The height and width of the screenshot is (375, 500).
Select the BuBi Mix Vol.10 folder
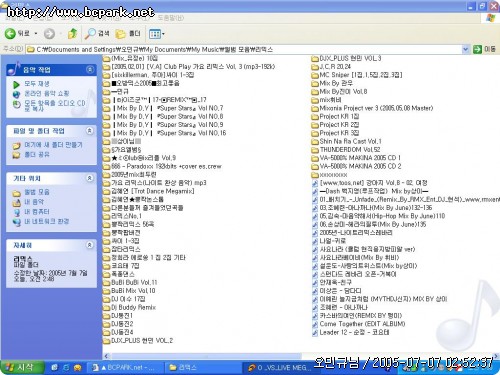[129, 291]
